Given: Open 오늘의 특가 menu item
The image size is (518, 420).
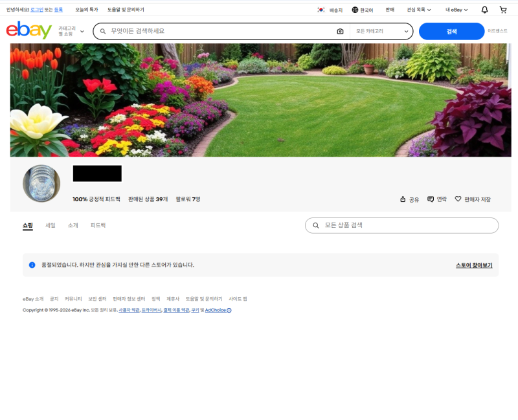Looking at the screenshot, I should coord(87,10).
